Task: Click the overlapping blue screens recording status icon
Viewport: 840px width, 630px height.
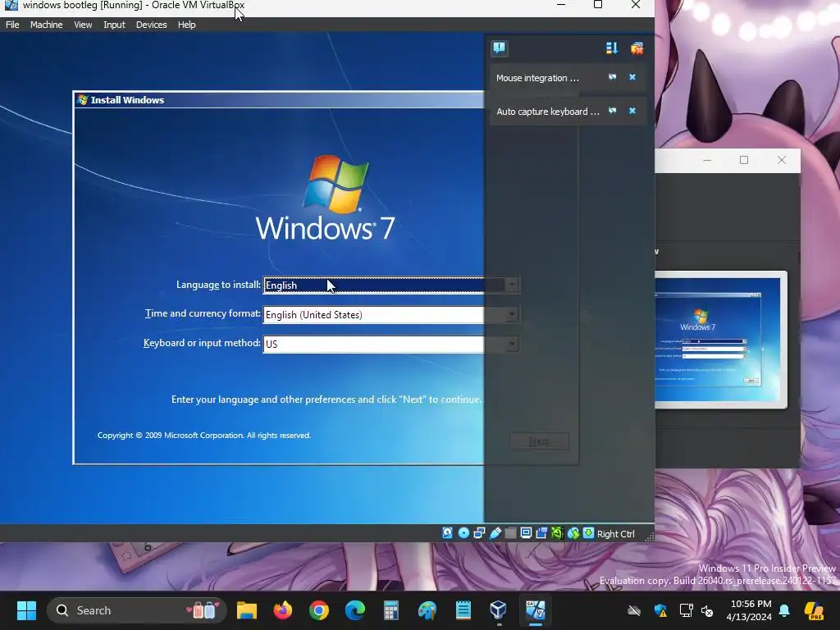Action: [541, 533]
